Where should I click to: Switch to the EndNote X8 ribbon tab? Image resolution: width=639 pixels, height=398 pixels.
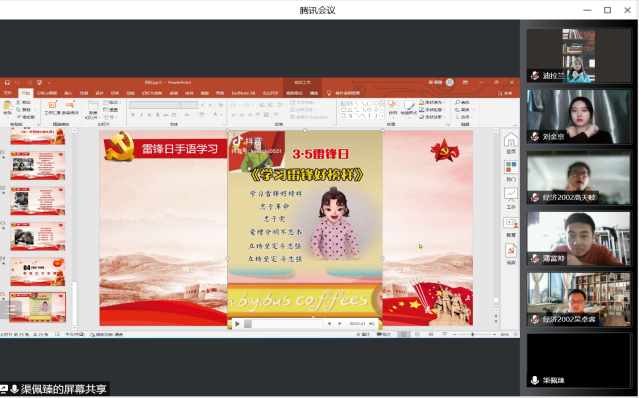coord(243,93)
